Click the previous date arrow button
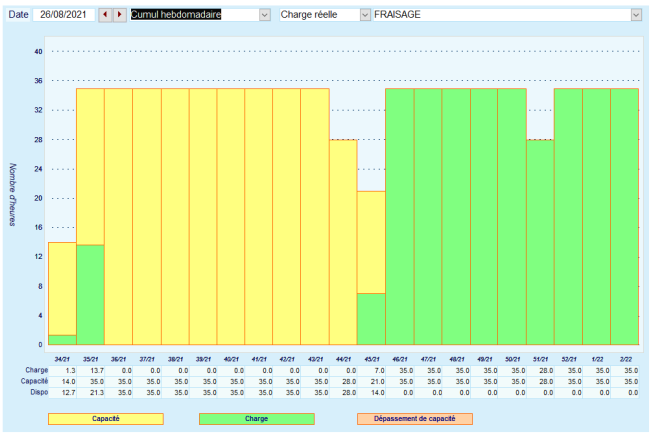This screenshot has width=652, height=434. point(105,15)
